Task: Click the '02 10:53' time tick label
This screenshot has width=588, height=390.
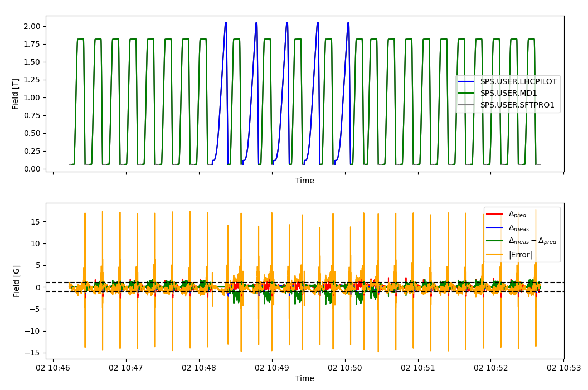Action: click(x=563, y=368)
